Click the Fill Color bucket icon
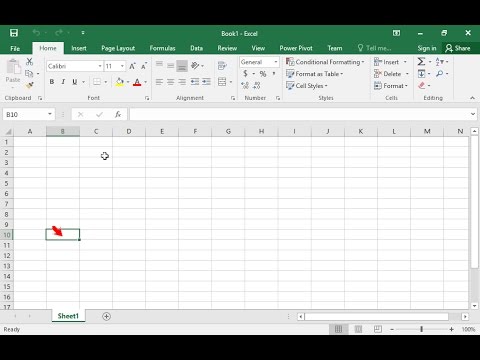 tap(120, 82)
